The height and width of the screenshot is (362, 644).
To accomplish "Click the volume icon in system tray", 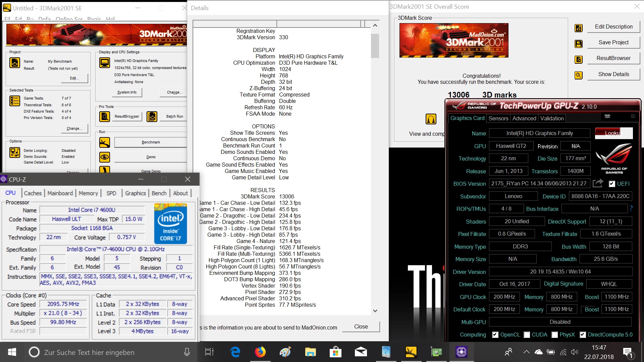I will [x=575, y=352].
